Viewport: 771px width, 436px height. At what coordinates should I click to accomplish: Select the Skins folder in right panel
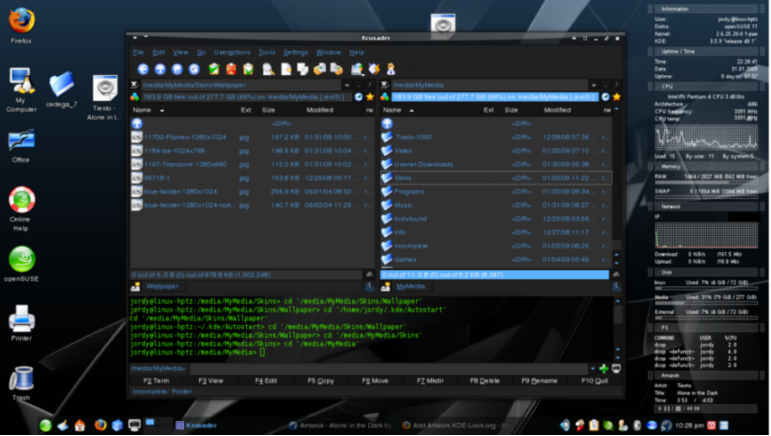(x=496, y=178)
